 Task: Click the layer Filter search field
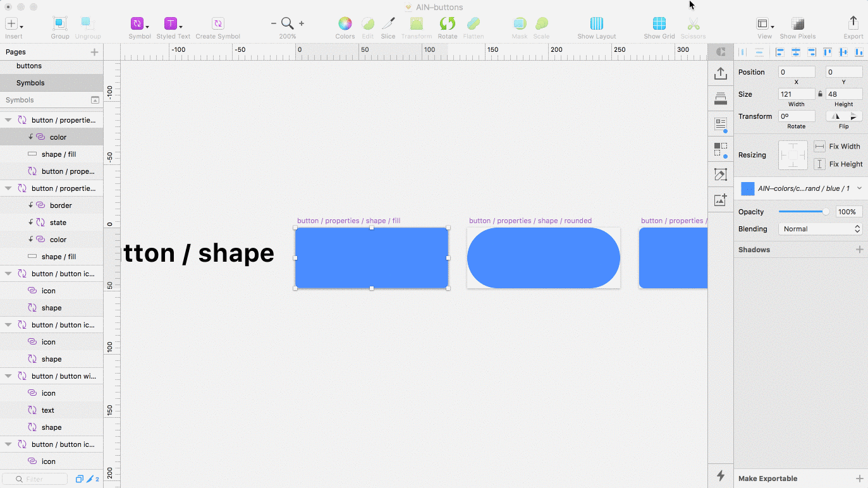(35, 479)
